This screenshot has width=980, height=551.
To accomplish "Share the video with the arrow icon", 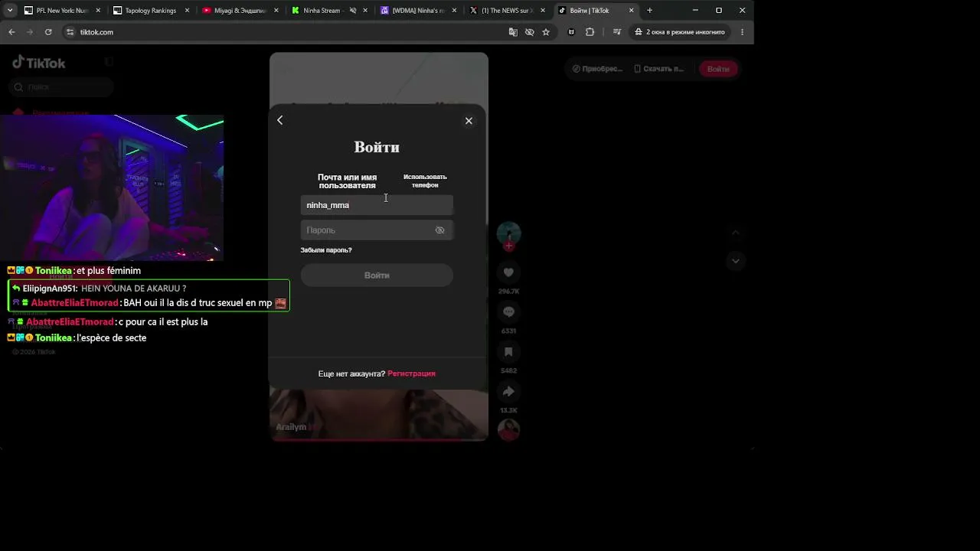I will point(508,392).
